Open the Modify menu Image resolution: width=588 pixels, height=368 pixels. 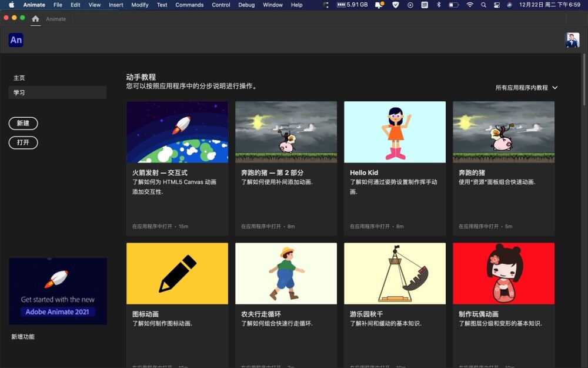140,5
